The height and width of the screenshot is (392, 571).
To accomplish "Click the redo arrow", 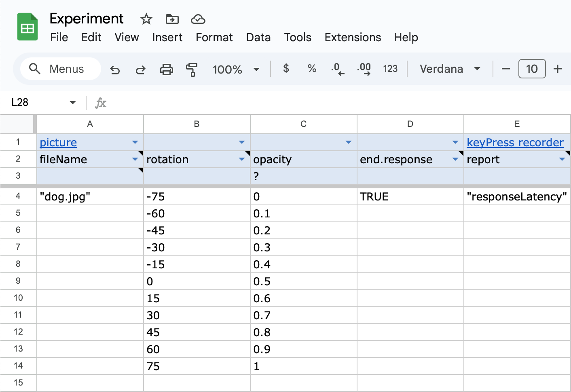I will [140, 70].
